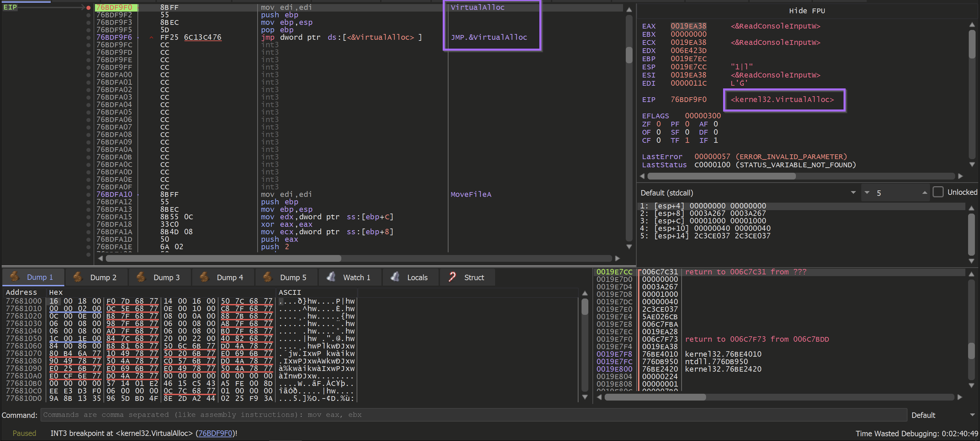Viewport: 980px width, 441px height.
Task: Switch to the Dump 5 tab
Action: tap(293, 277)
